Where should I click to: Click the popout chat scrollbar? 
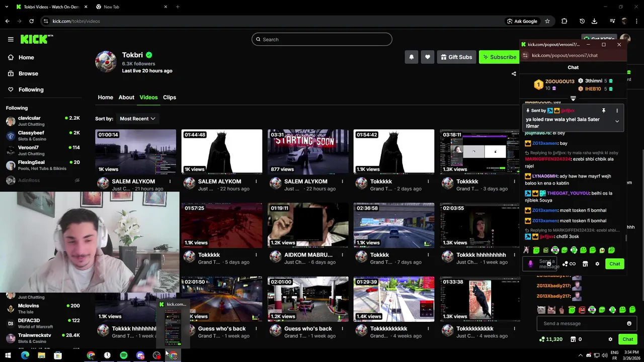(626, 238)
